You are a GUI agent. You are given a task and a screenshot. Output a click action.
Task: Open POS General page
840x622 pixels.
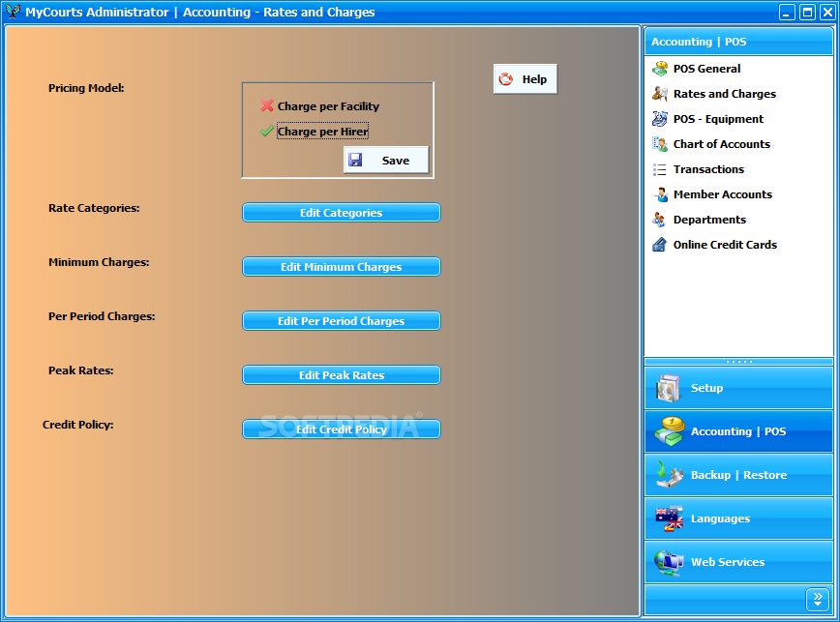pos(706,69)
